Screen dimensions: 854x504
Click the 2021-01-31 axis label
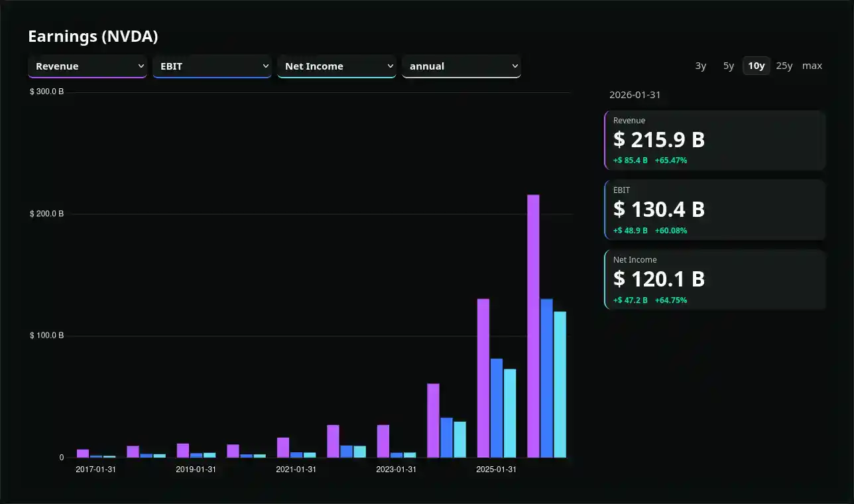point(296,470)
